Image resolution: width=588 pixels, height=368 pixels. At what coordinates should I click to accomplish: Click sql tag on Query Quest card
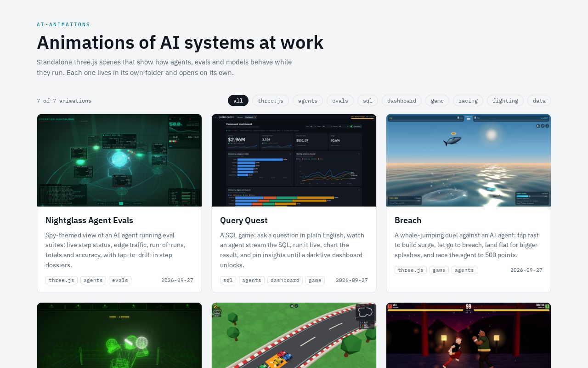click(x=228, y=280)
